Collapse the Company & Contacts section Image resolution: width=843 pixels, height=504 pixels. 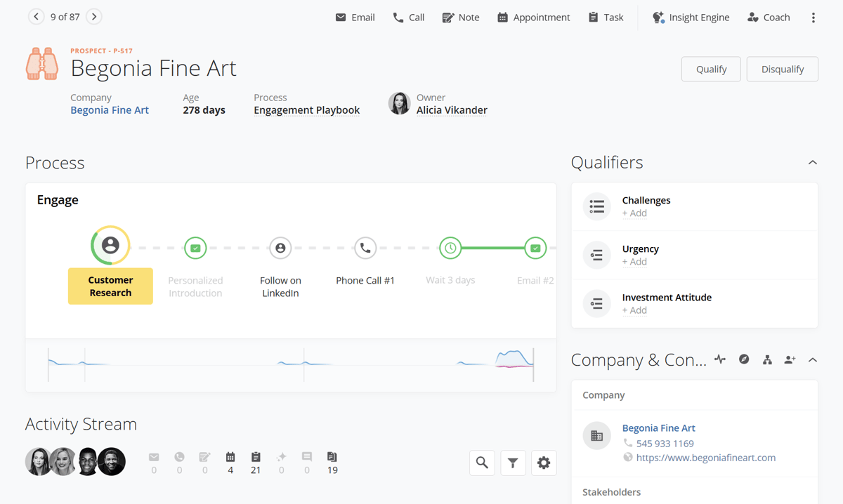[812, 360]
